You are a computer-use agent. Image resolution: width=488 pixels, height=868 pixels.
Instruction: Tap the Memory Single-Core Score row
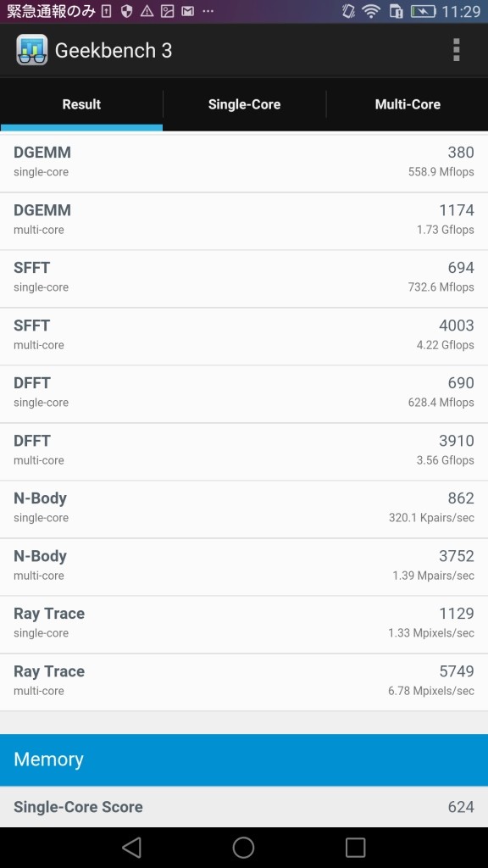point(244,807)
